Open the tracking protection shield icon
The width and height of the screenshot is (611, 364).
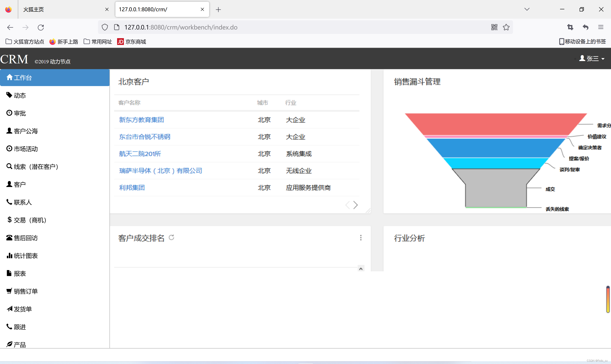tap(105, 27)
